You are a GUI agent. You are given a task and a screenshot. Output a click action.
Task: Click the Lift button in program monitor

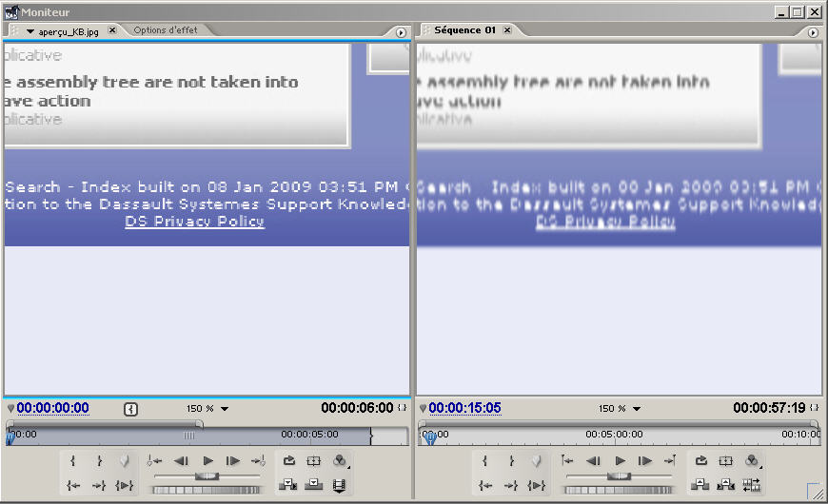[x=700, y=484]
